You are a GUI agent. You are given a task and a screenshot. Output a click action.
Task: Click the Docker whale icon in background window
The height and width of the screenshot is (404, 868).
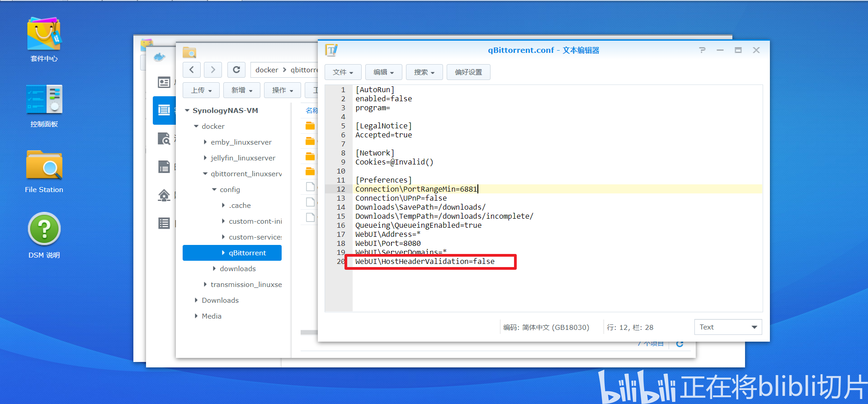click(160, 57)
